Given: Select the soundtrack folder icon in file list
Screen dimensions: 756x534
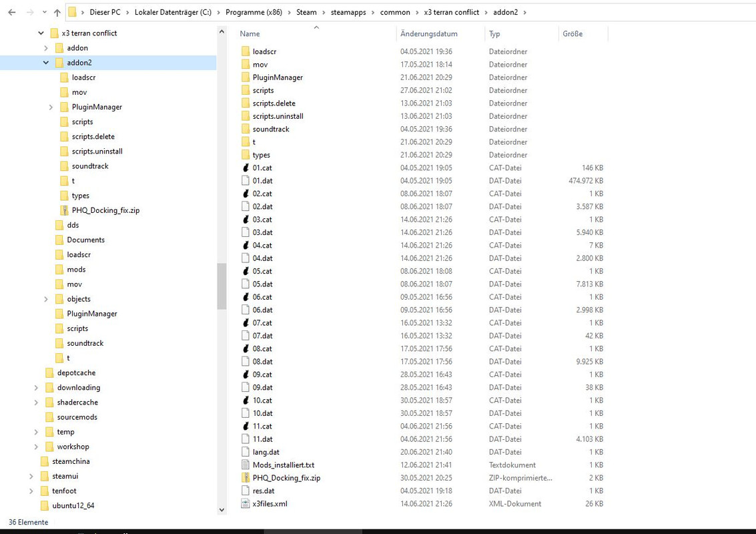Looking at the screenshot, I should 246,129.
